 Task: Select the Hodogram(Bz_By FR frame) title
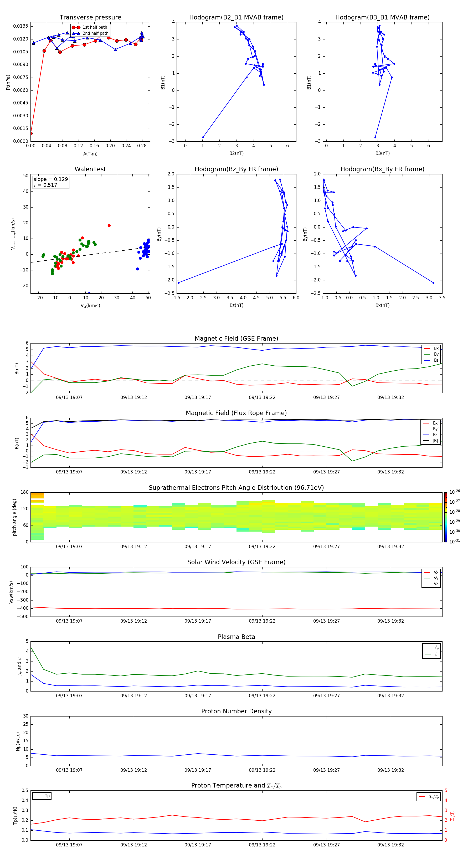[x=236, y=169]
